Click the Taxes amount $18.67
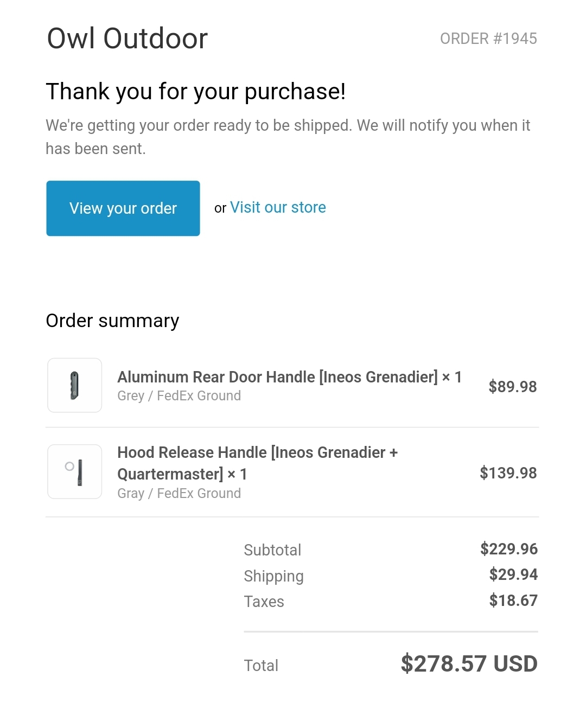 [513, 601]
